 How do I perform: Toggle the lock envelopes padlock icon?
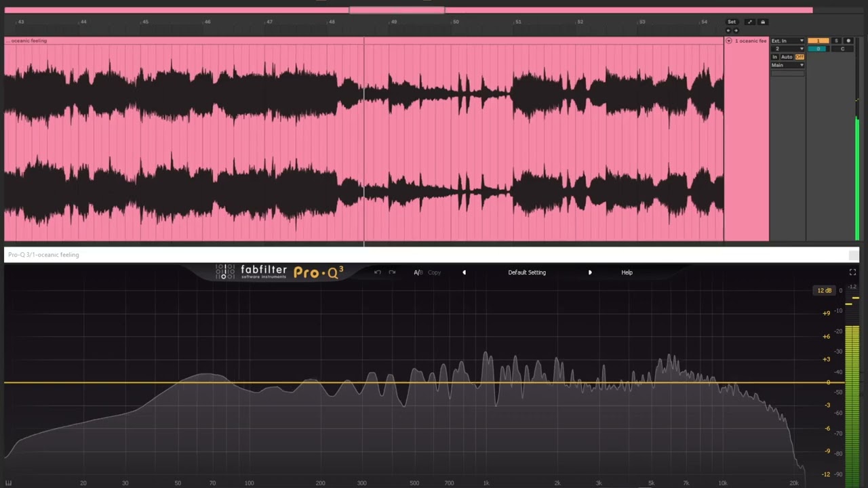coord(763,22)
